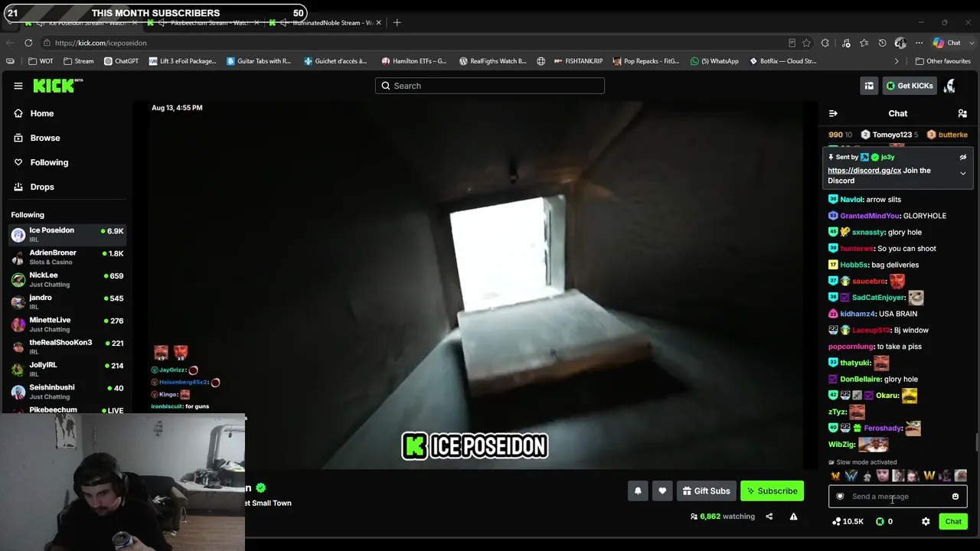The image size is (980, 551).
Task: Open the discord.gg/cx link
Action: click(x=864, y=171)
